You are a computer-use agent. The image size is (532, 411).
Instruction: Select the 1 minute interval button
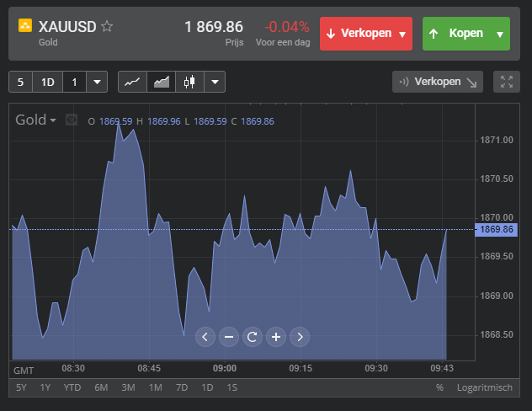point(74,82)
